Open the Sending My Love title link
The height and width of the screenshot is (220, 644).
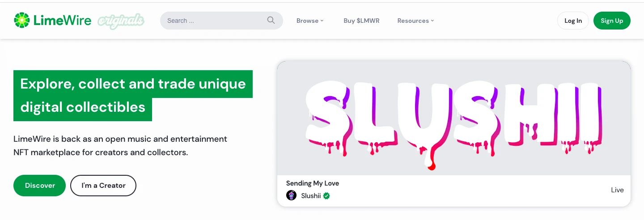(x=313, y=183)
